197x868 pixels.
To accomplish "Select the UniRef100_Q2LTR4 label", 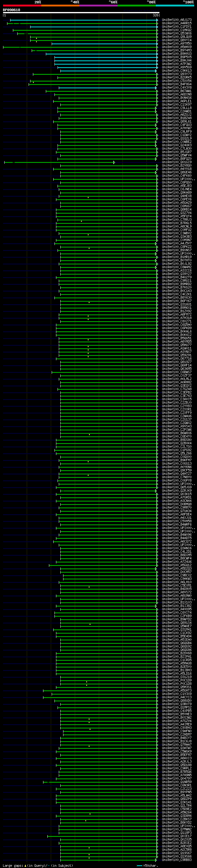I will point(176,805).
